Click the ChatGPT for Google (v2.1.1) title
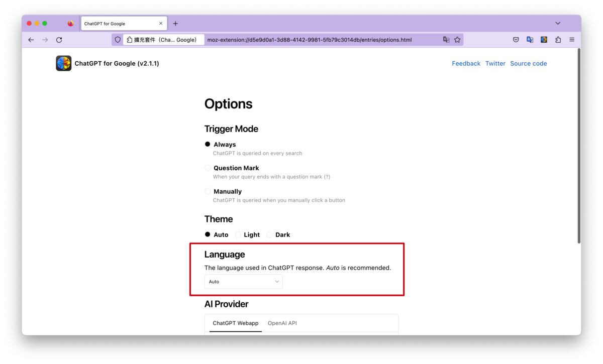 click(117, 63)
